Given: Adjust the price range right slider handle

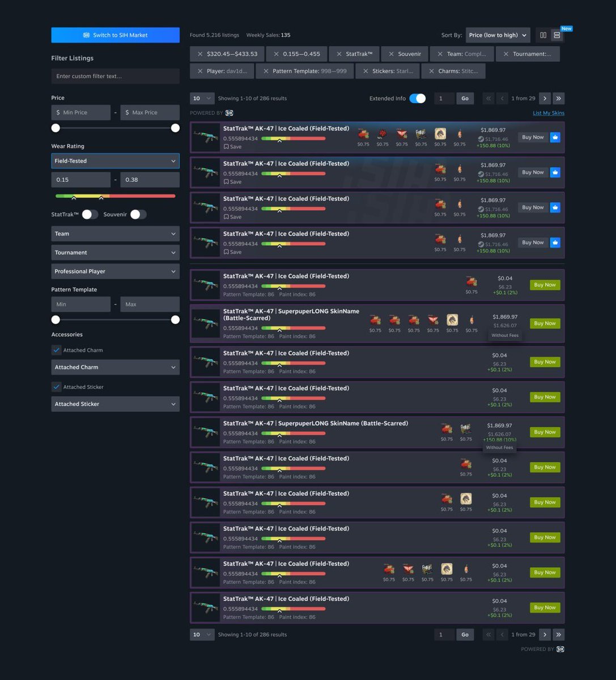Looking at the screenshot, I should (175, 128).
